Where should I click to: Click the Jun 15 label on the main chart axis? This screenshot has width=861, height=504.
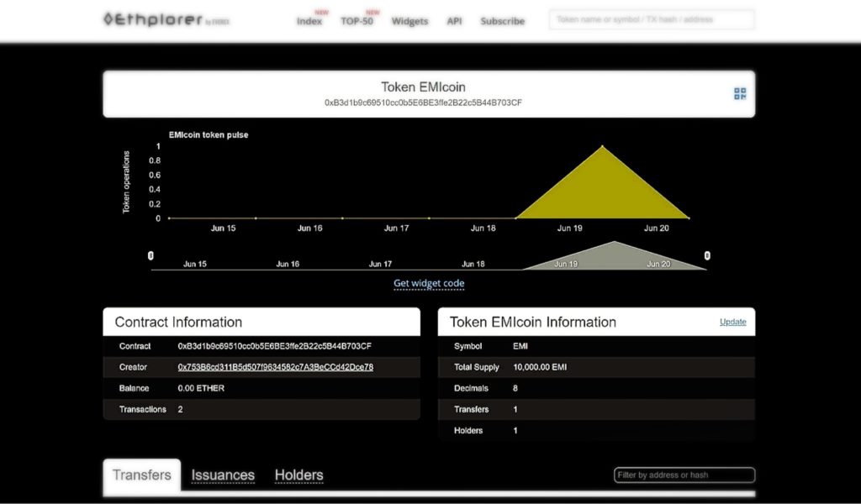pyautogui.click(x=223, y=228)
